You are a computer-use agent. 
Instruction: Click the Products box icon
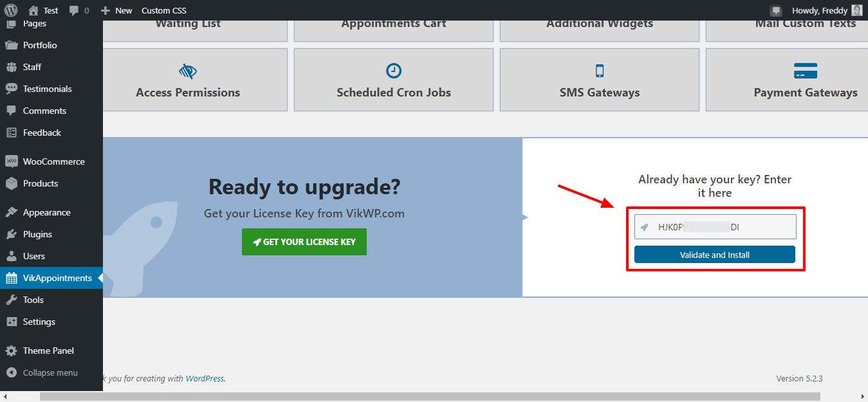[12, 183]
